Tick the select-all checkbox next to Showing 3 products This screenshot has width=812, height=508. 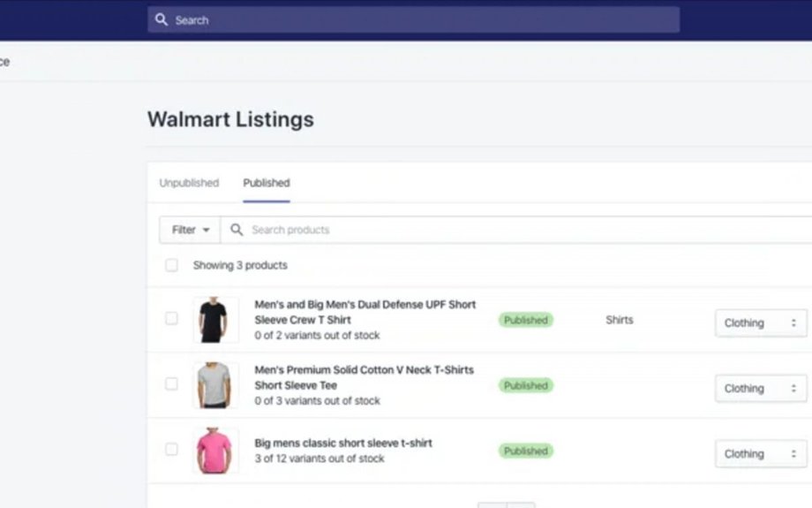click(171, 265)
